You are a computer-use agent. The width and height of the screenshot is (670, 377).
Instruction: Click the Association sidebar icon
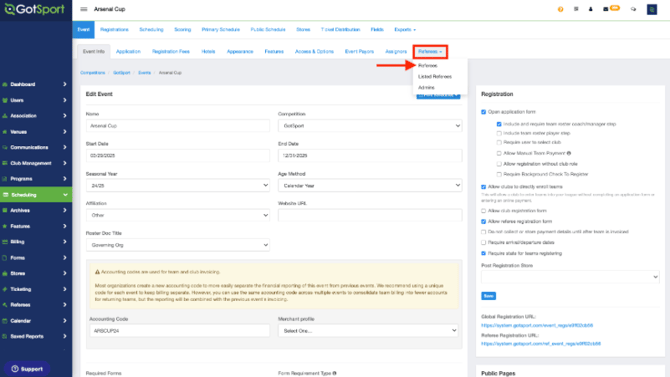click(x=5, y=116)
